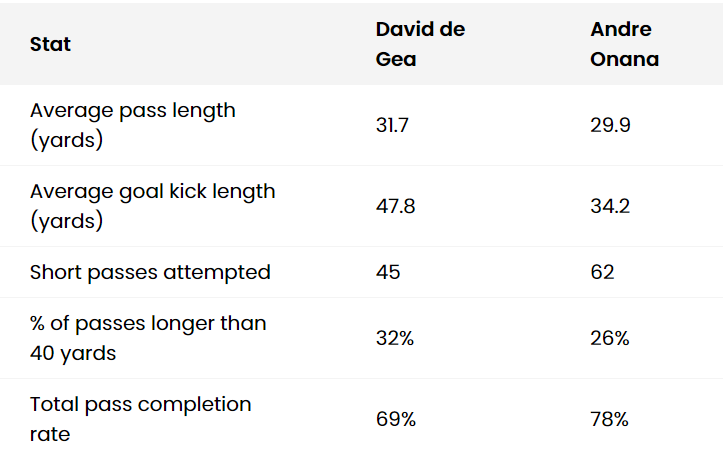Click the Stat column header
723x457 pixels.
50,44
